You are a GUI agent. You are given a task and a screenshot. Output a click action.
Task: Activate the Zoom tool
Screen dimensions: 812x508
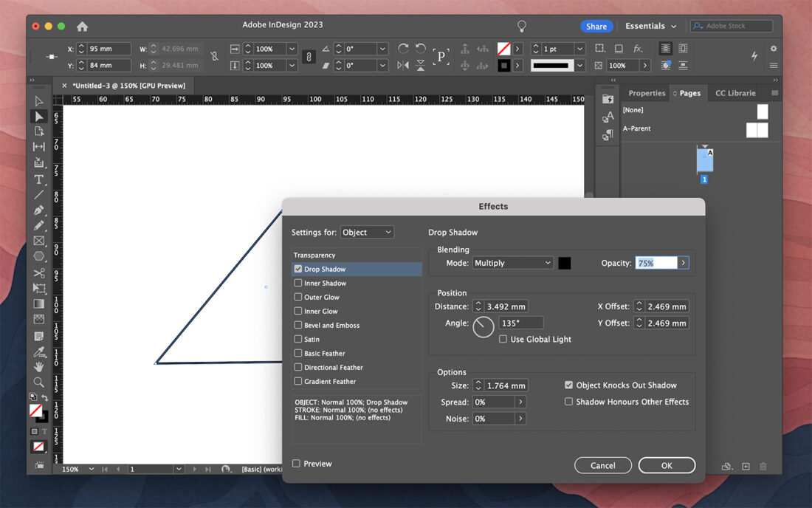(39, 380)
